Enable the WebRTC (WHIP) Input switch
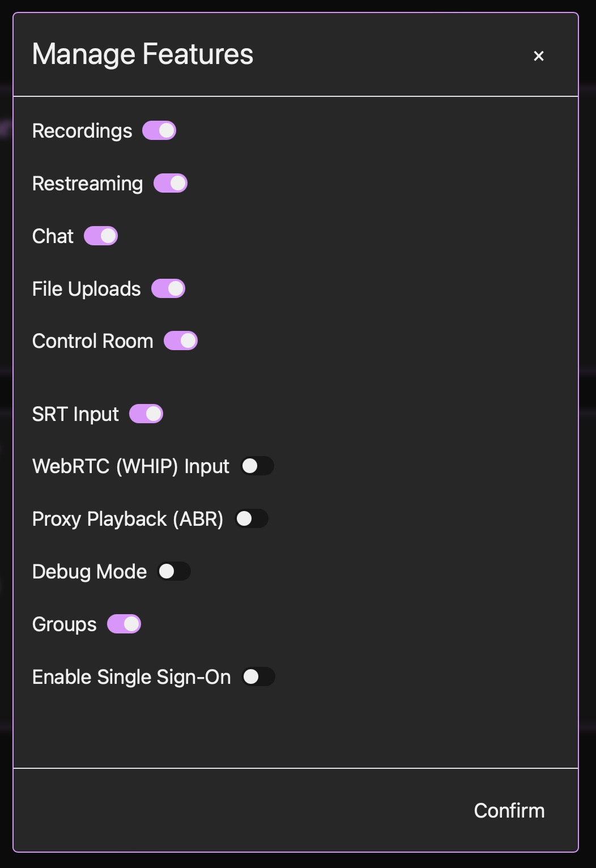The height and width of the screenshot is (868, 596). (257, 466)
